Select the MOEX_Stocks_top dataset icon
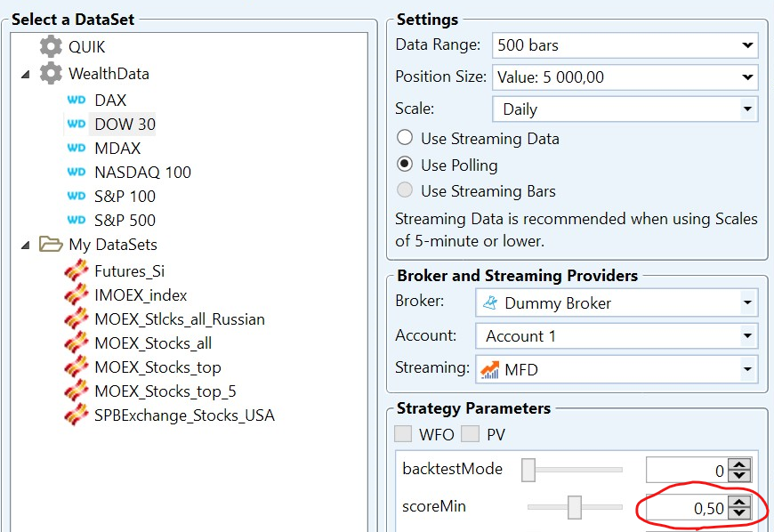The image size is (774, 532). click(x=78, y=367)
